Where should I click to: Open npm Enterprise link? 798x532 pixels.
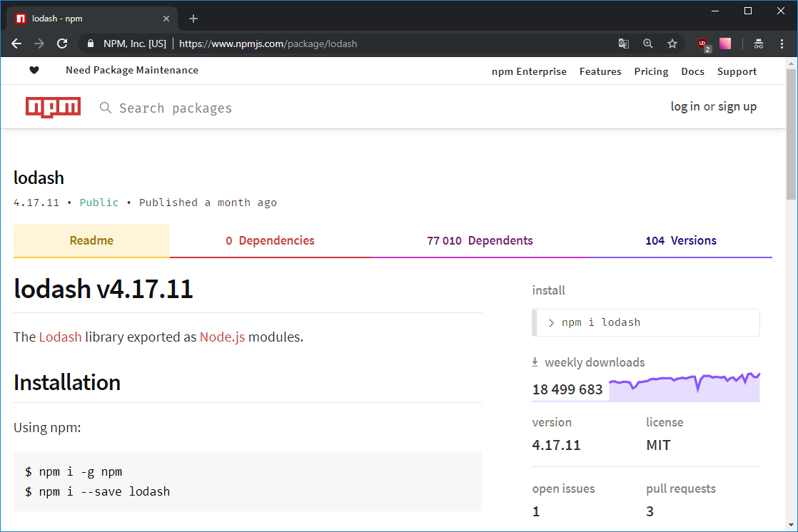[x=529, y=72]
